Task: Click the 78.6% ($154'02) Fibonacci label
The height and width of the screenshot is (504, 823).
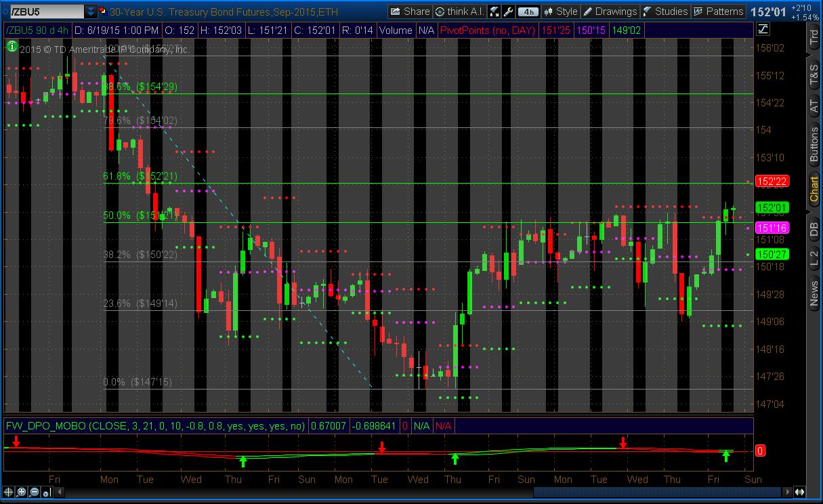Action: click(x=140, y=120)
